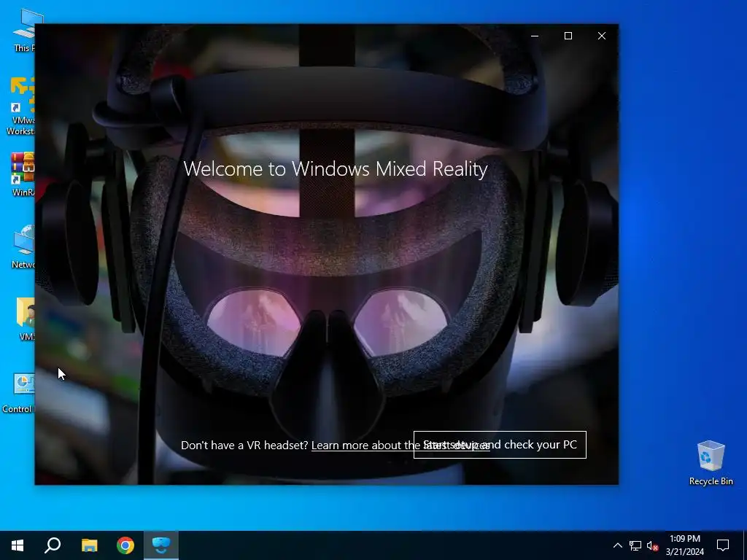Select the Recycle Bin desktop icon
The width and height of the screenshot is (747, 560).
click(711, 463)
